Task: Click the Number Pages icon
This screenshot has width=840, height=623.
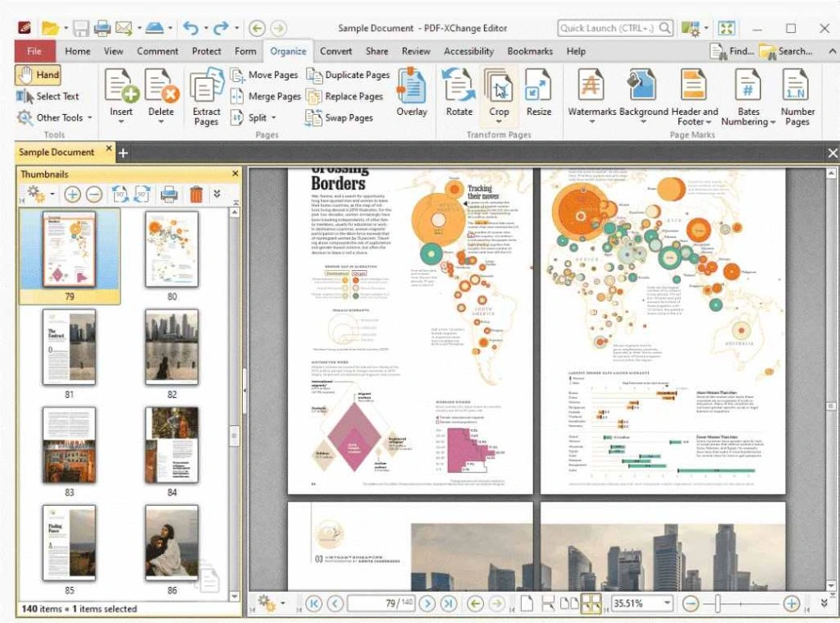Action: [797, 85]
